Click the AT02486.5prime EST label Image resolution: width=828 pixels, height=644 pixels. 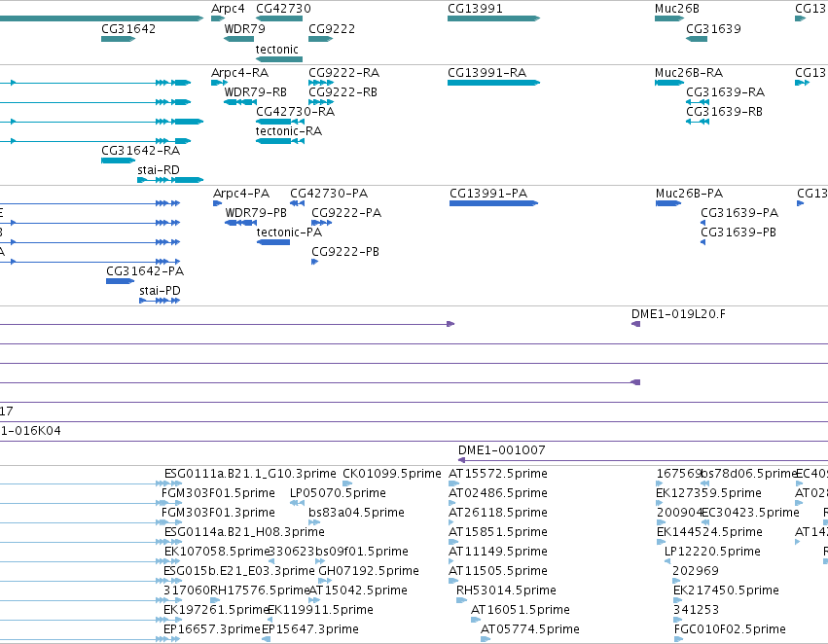496,493
